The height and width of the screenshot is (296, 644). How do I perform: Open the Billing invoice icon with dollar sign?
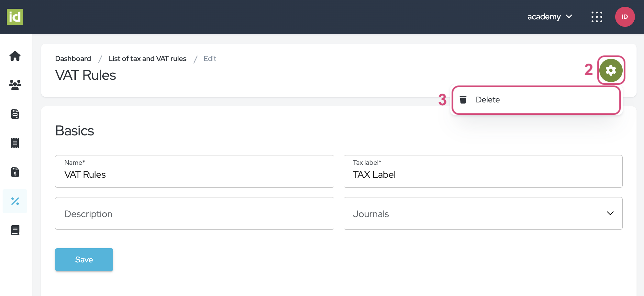coord(15,172)
